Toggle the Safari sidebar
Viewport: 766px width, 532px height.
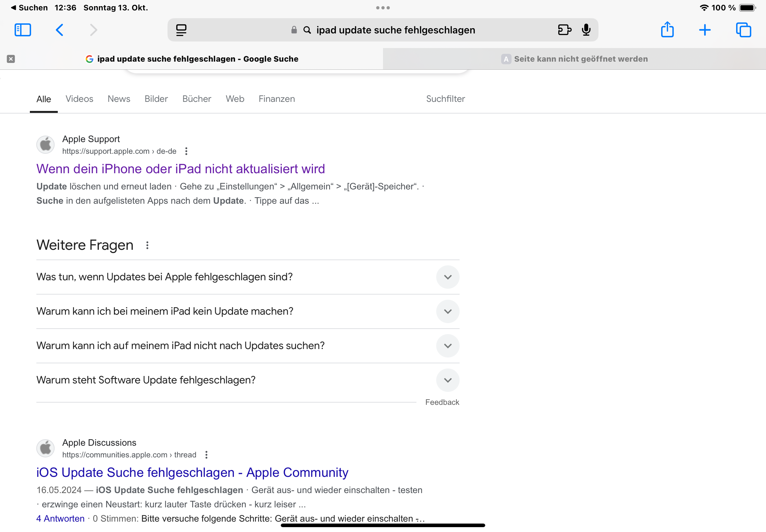(23, 30)
